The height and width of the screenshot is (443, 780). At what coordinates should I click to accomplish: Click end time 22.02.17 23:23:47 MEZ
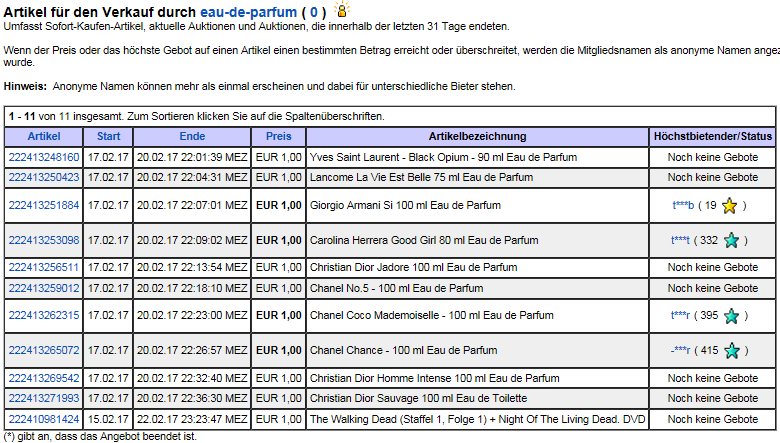click(x=192, y=419)
